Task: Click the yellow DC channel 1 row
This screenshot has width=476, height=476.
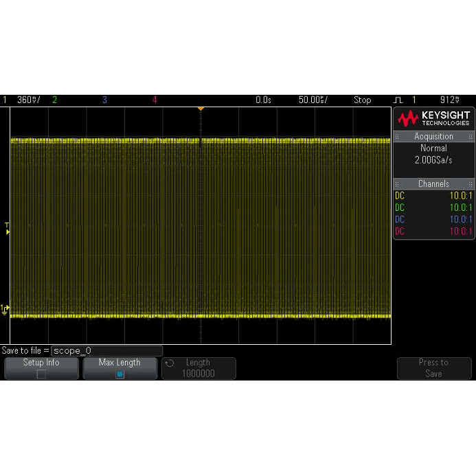Action: coord(433,196)
